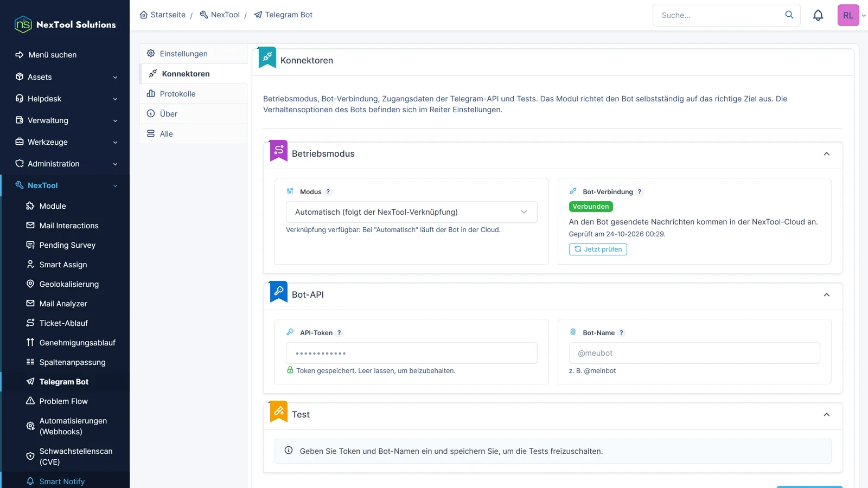Click the home icon in the breadcrumb
The height and width of the screenshot is (488, 868).
click(144, 15)
